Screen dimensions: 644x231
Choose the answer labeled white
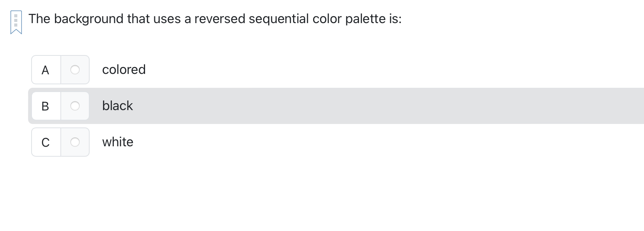click(118, 142)
